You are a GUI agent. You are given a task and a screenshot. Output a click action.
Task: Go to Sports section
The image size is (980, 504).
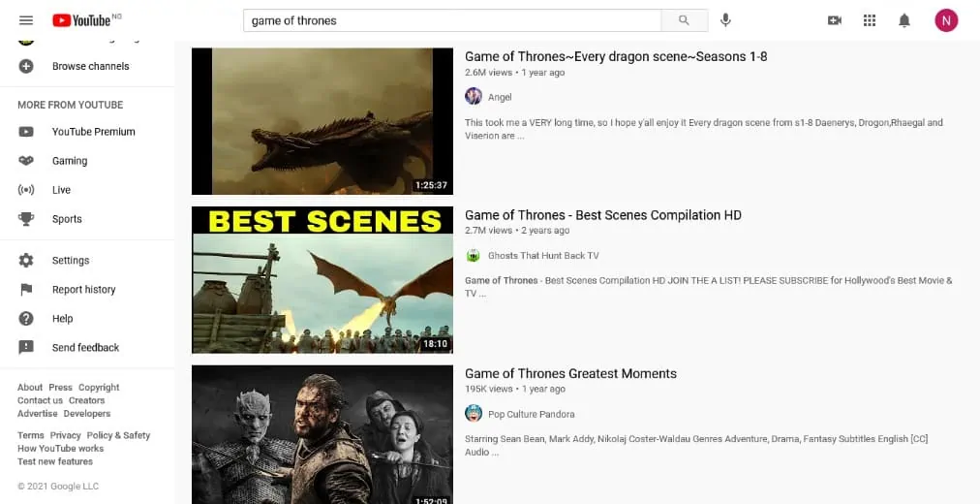[87, 219]
